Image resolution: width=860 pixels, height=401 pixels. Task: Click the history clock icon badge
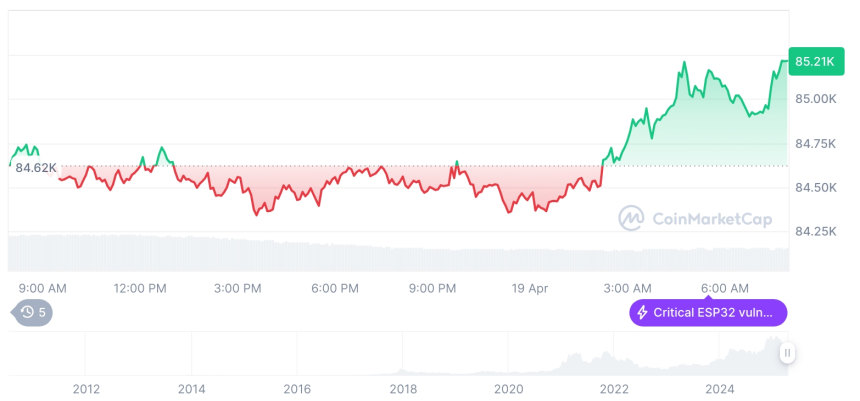coord(27,313)
